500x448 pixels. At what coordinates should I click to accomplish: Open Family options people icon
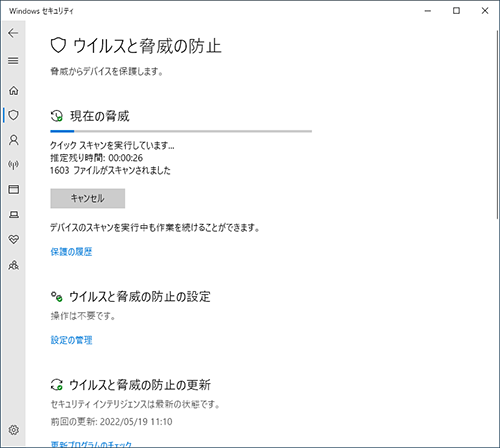14,265
